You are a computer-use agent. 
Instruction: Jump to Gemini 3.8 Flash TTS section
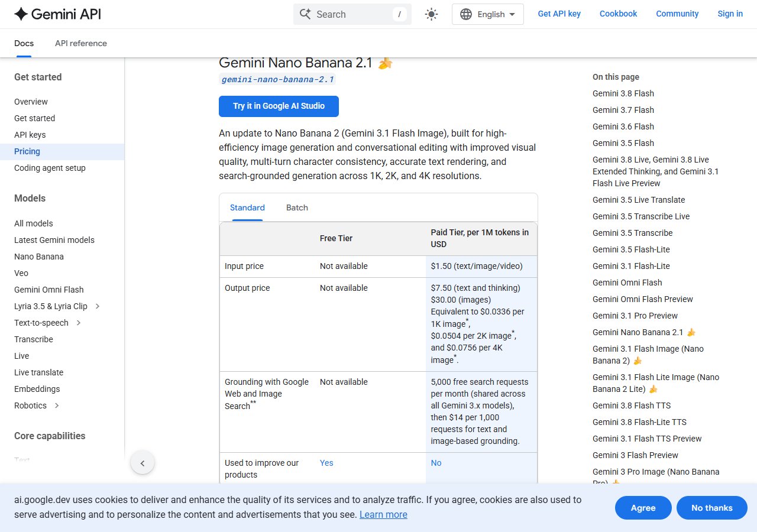coord(632,406)
